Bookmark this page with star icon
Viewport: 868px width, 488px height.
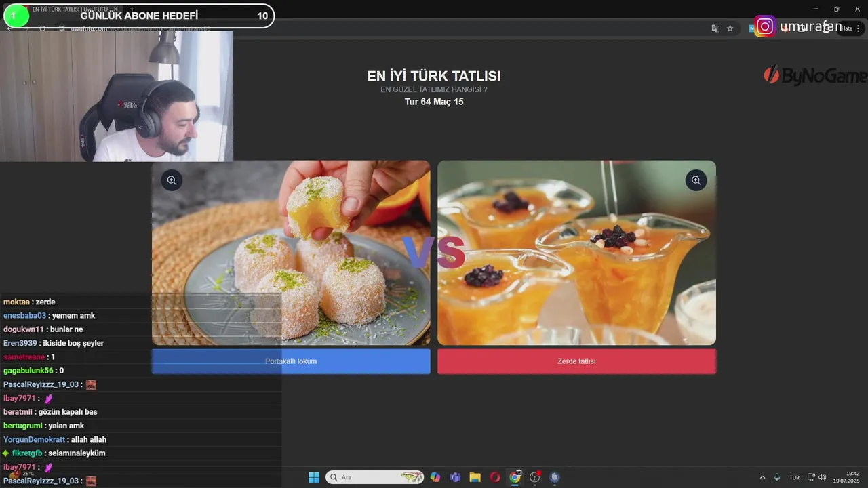tap(730, 28)
